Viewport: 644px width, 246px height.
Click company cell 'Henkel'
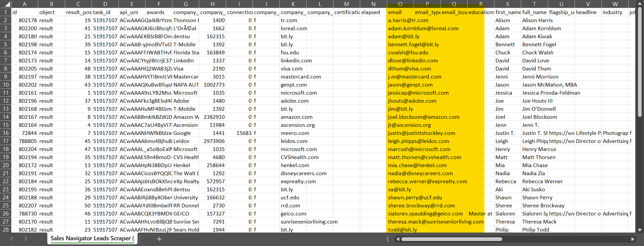pos(185,165)
